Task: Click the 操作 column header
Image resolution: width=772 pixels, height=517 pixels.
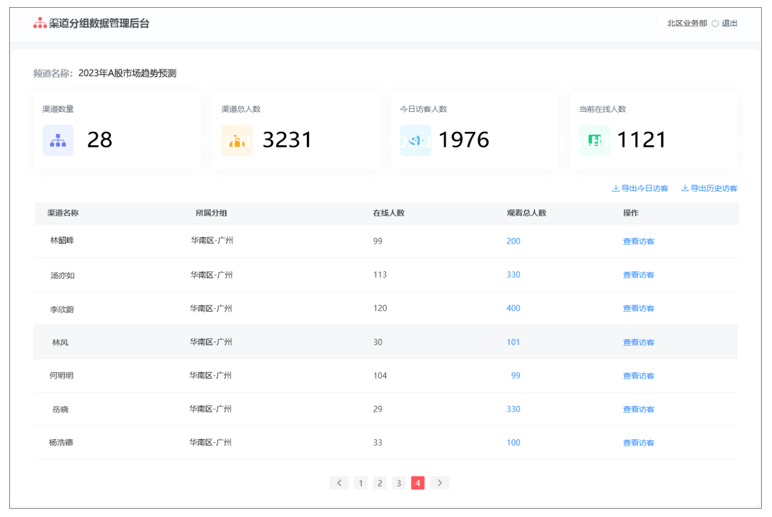Action: [631, 213]
